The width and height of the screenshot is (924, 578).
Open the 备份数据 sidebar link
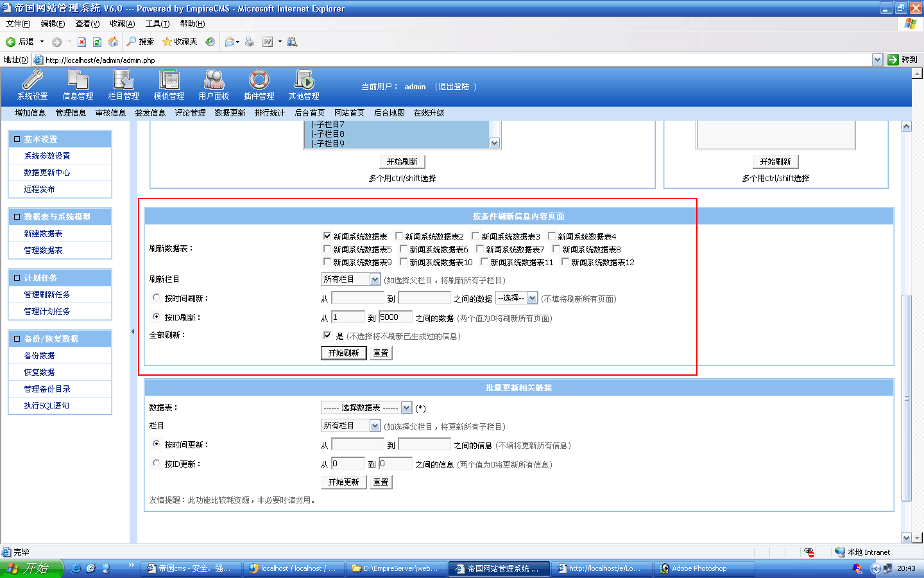pos(39,356)
